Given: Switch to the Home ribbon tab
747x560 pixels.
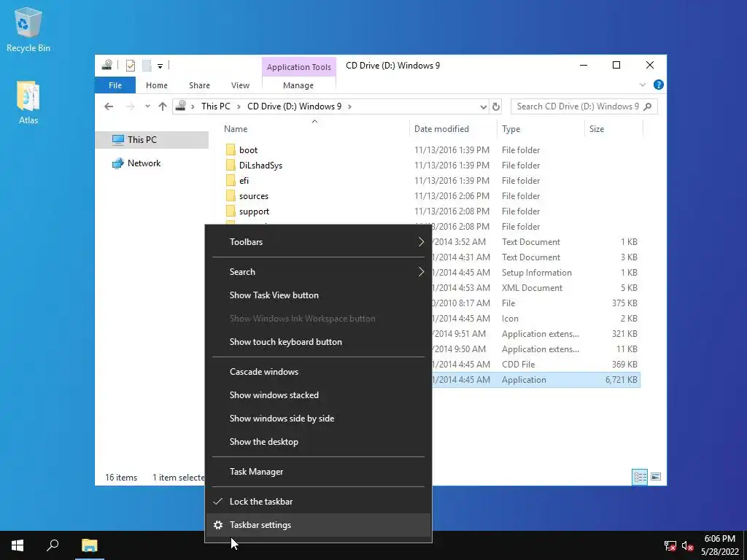Looking at the screenshot, I should (157, 85).
